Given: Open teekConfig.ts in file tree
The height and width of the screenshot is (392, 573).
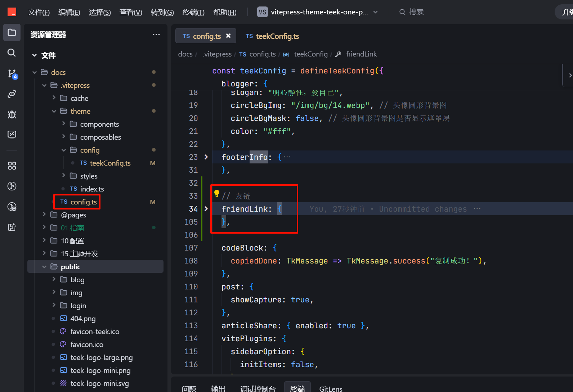Looking at the screenshot, I should pos(110,163).
